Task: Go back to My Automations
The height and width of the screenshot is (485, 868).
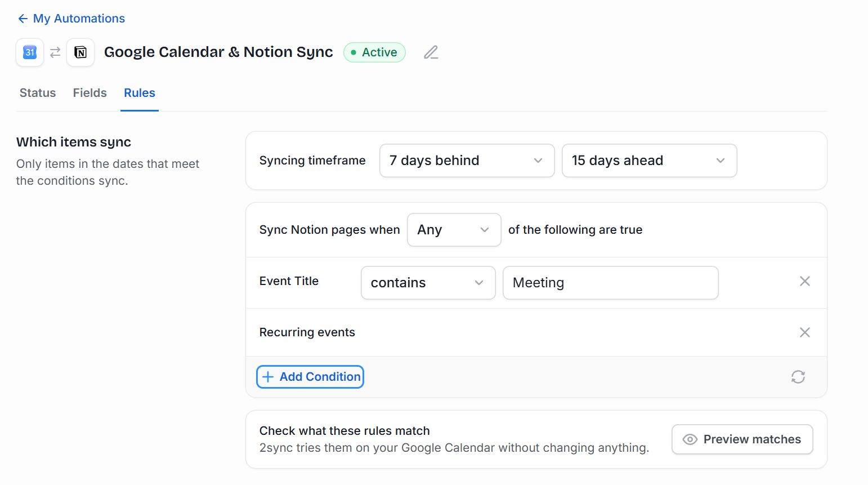Action: coord(71,19)
